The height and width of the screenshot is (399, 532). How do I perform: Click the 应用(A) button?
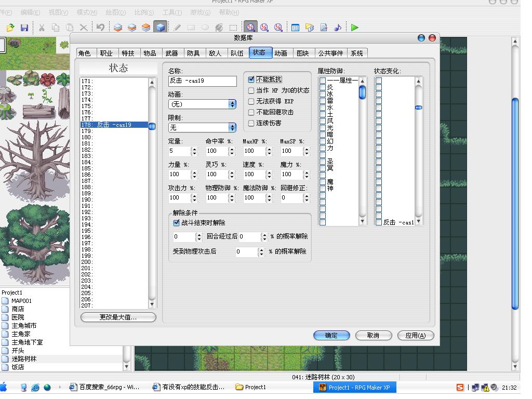click(x=416, y=336)
